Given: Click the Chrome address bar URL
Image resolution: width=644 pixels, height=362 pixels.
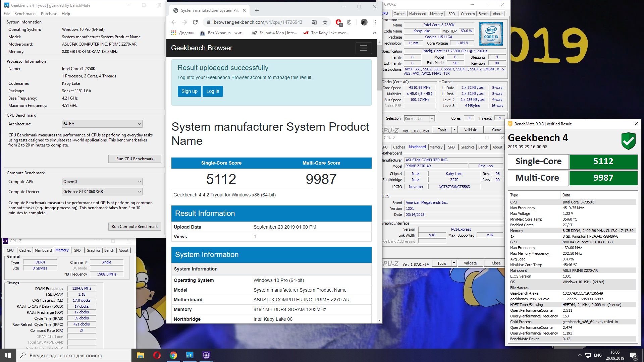Looking at the screenshot, I should [x=258, y=22].
